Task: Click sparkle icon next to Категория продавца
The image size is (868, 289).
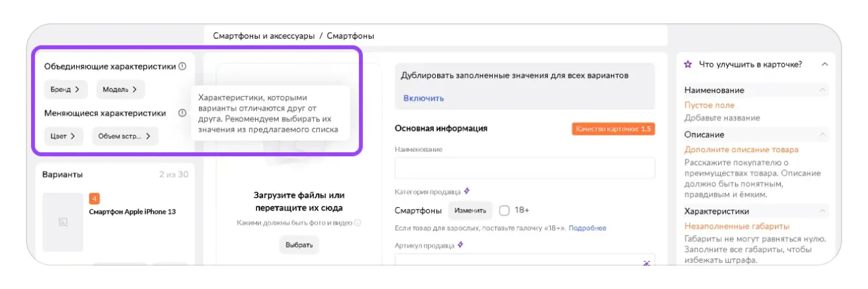Action: coord(467,192)
